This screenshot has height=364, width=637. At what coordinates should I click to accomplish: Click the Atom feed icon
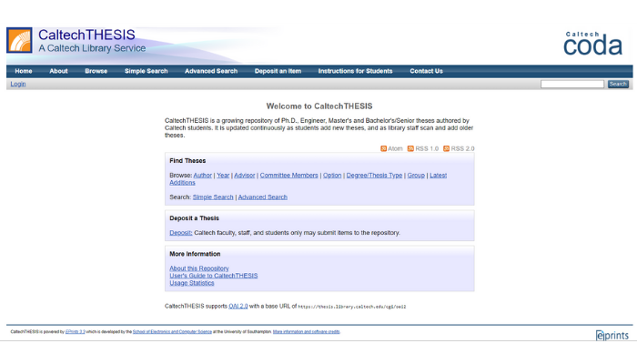[383, 148]
